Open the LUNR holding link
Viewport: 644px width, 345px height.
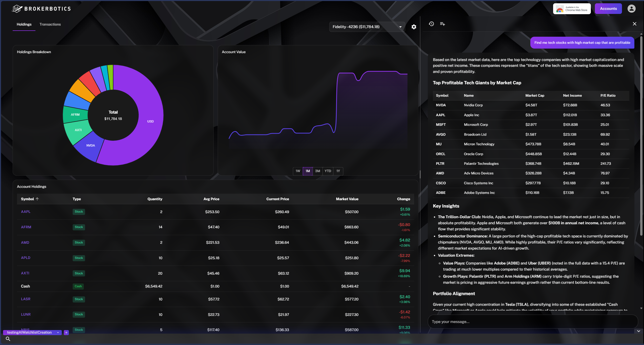click(x=26, y=314)
